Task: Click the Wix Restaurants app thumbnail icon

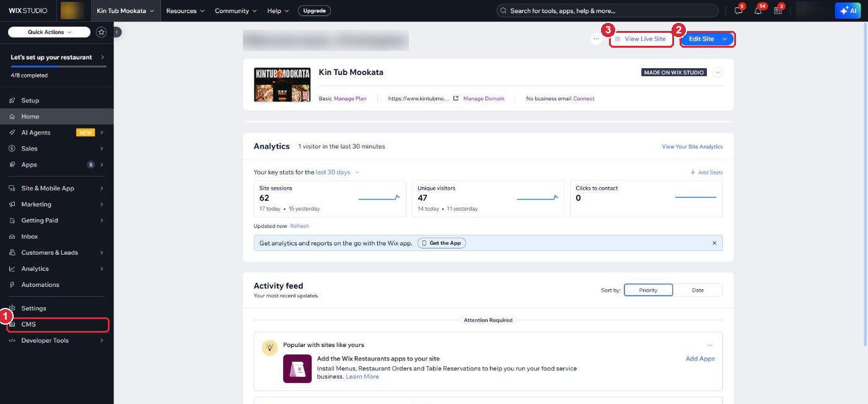Action: coord(297,369)
